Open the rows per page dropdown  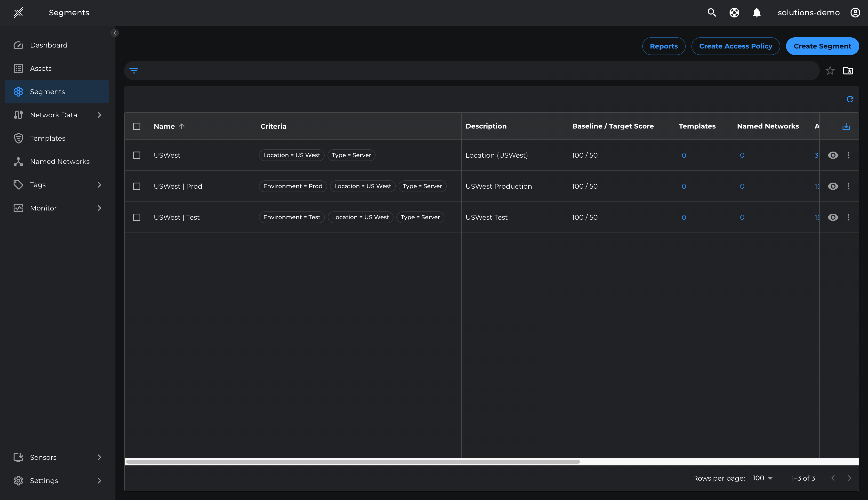tap(762, 478)
